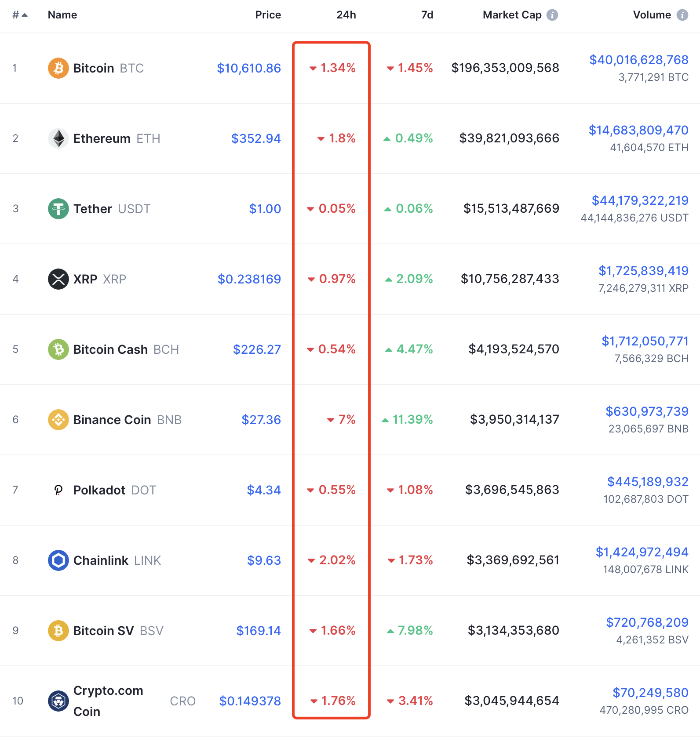Click the Ethereum diamond logo icon
Viewport: 700px width, 741px height.
tap(58, 138)
